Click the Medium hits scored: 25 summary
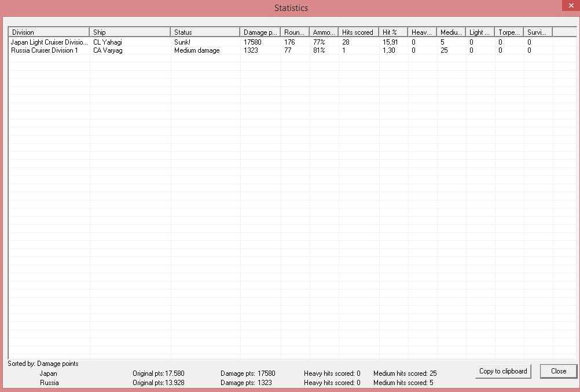This screenshot has height=392, width=580. (x=405, y=373)
